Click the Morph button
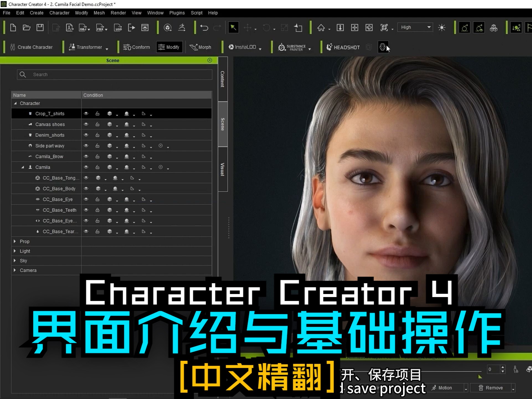Image resolution: width=532 pixels, height=399 pixels. coord(200,47)
